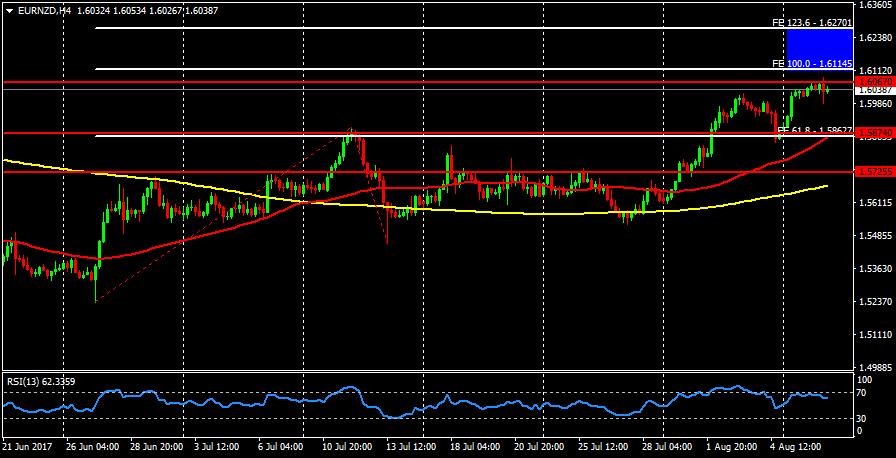Image resolution: width=896 pixels, height=458 pixels.
Task: Click the 1 Aug 20:00 time label
Action: click(x=733, y=448)
